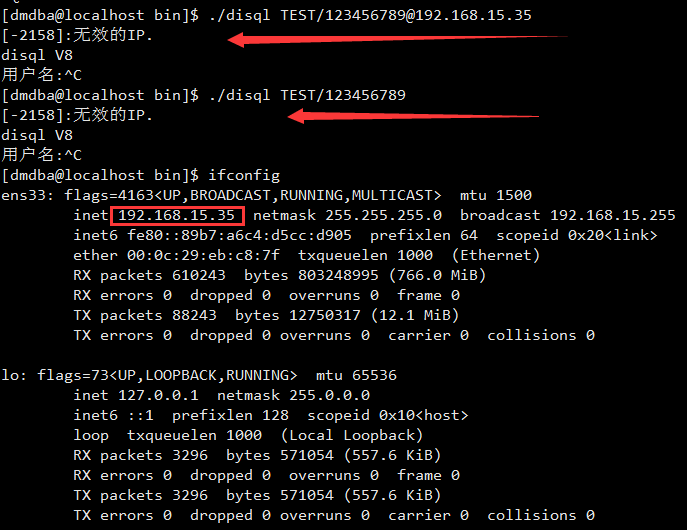Click the broadcast address 192.168.15.255

coord(613,215)
